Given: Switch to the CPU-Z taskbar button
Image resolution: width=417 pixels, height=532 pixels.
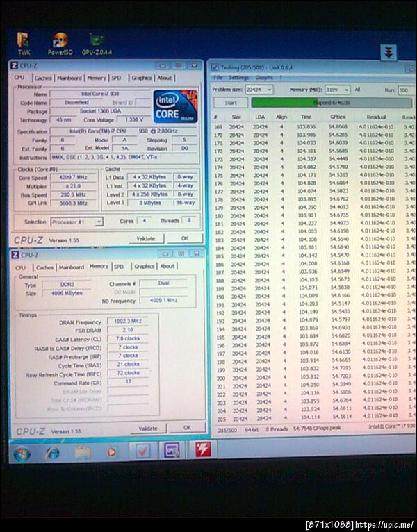Looking at the screenshot, I should pyautogui.click(x=172, y=450).
